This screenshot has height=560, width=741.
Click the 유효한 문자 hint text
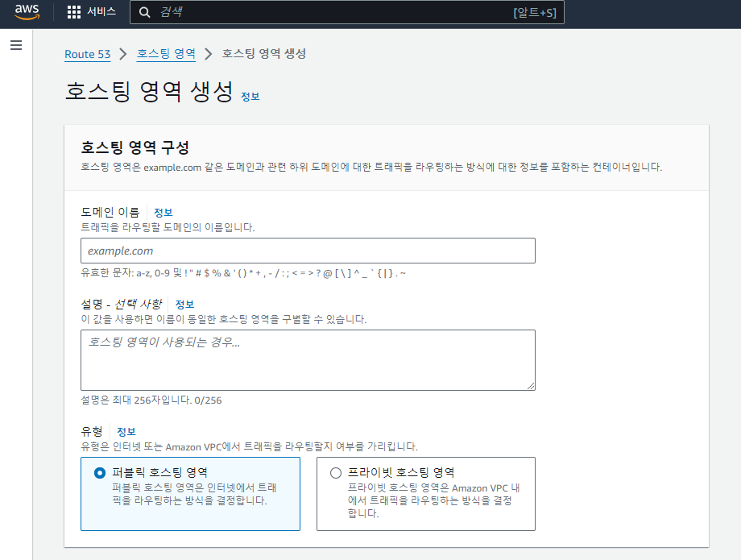243,273
